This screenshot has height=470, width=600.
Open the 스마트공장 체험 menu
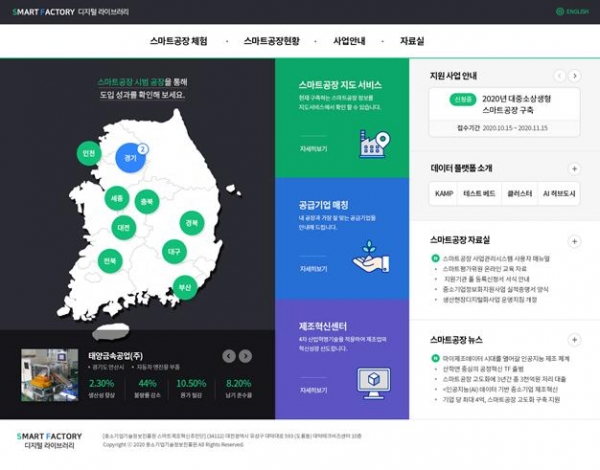point(178,41)
